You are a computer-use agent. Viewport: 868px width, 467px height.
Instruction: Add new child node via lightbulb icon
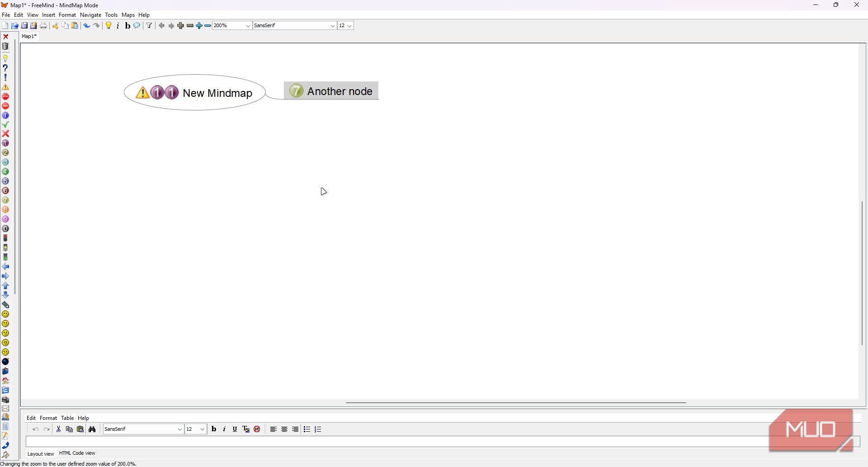pyautogui.click(x=108, y=26)
